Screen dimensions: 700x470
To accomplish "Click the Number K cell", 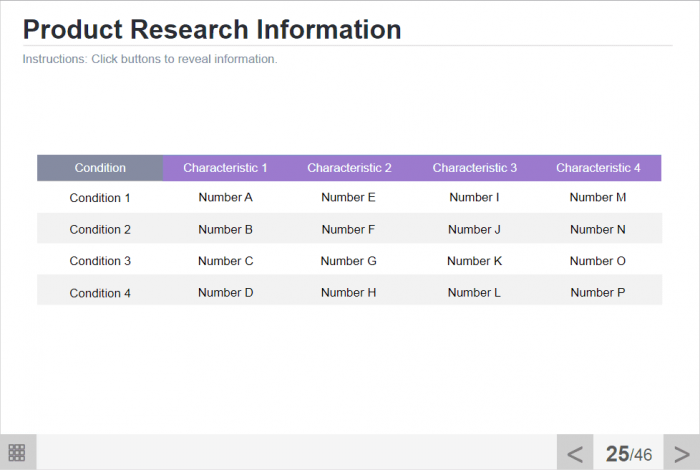I will click(x=474, y=261).
